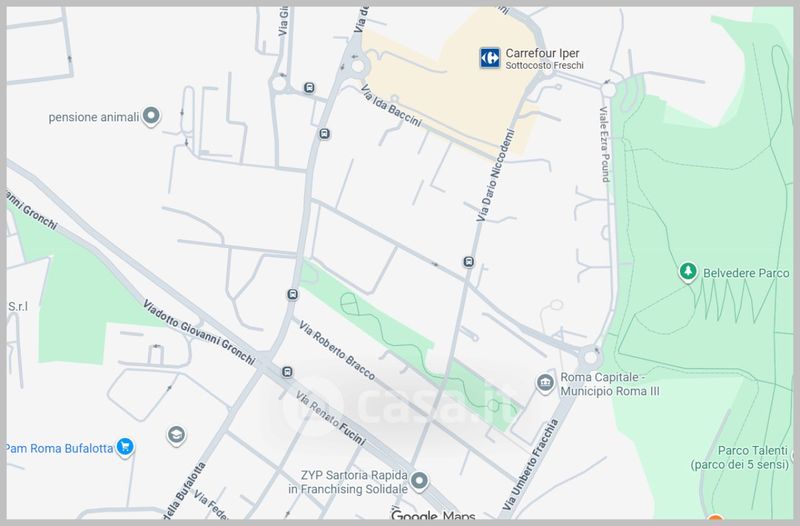Image resolution: width=800 pixels, height=526 pixels.
Task: Select the pensione animali map pin
Action: (x=151, y=117)
